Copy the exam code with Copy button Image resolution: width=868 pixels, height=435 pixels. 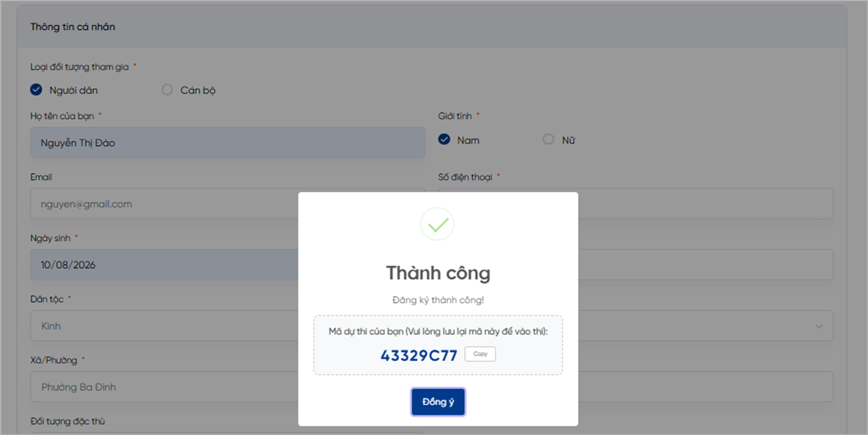480,354
